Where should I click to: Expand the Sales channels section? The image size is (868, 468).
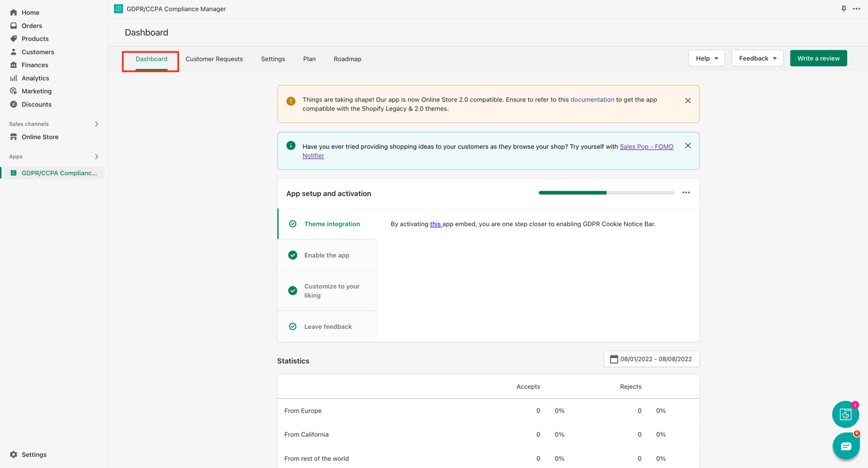click(97, 124)
